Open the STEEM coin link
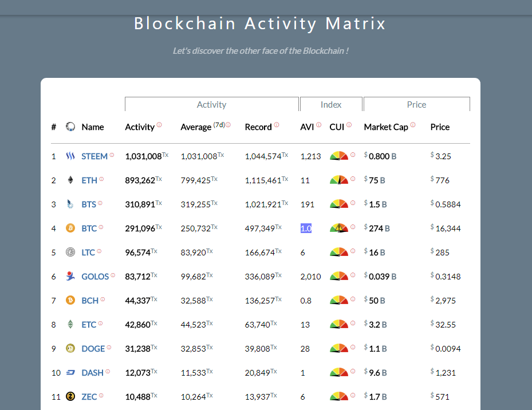 tap(94, 156)
